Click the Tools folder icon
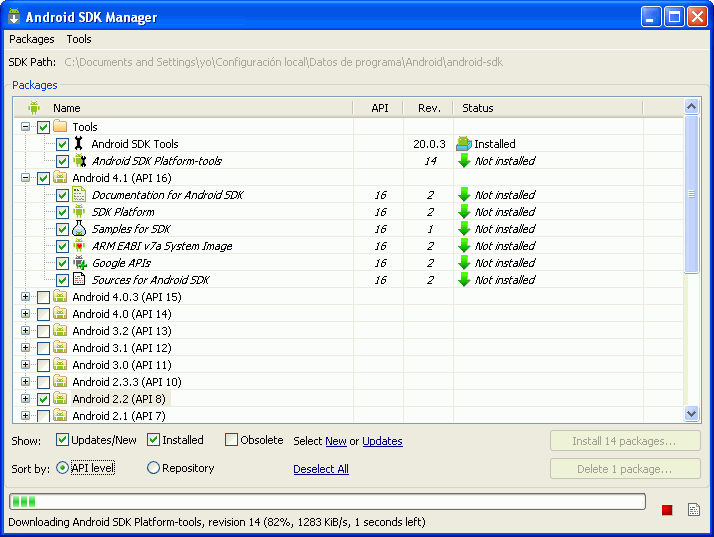This screenshot has width=714, height=537. point(60,126)
